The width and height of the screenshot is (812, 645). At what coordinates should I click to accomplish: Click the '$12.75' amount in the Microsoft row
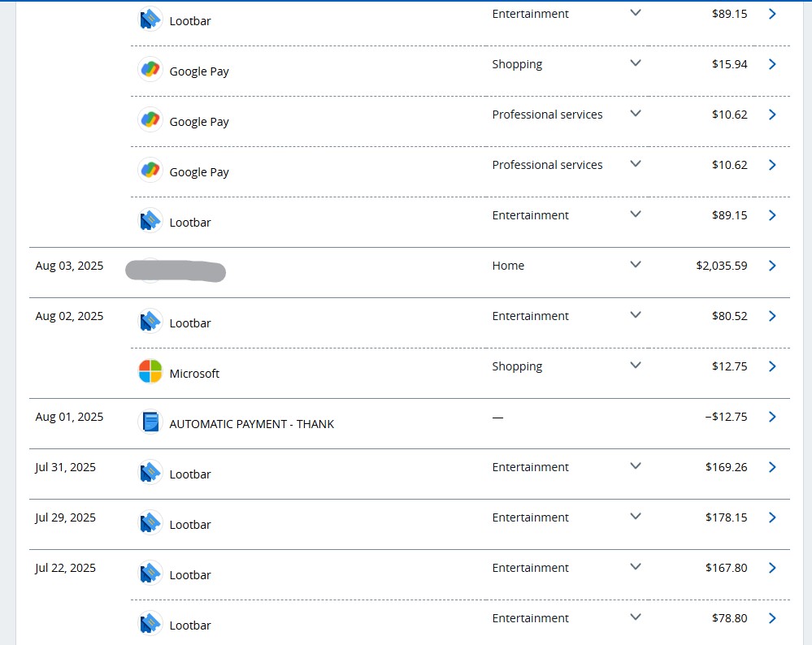[729, 366]
